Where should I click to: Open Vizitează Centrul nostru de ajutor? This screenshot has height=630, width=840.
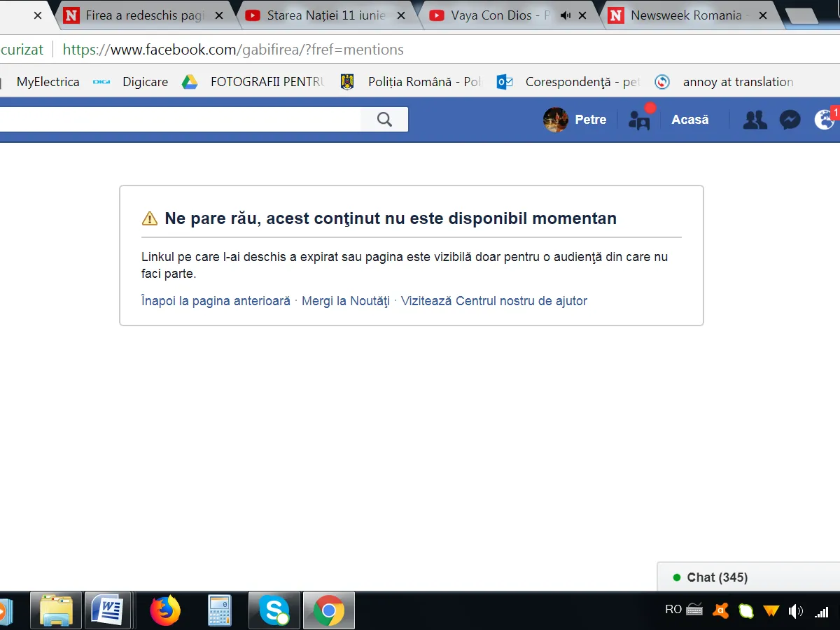(x=493, y=301)
